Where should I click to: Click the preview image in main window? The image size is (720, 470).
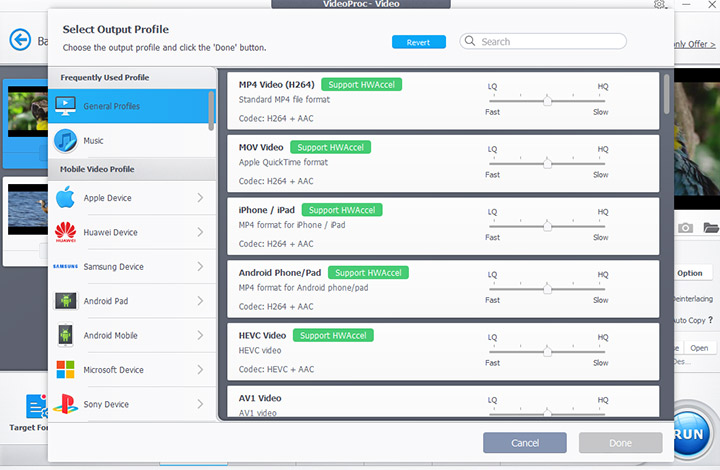click(697, 139)
